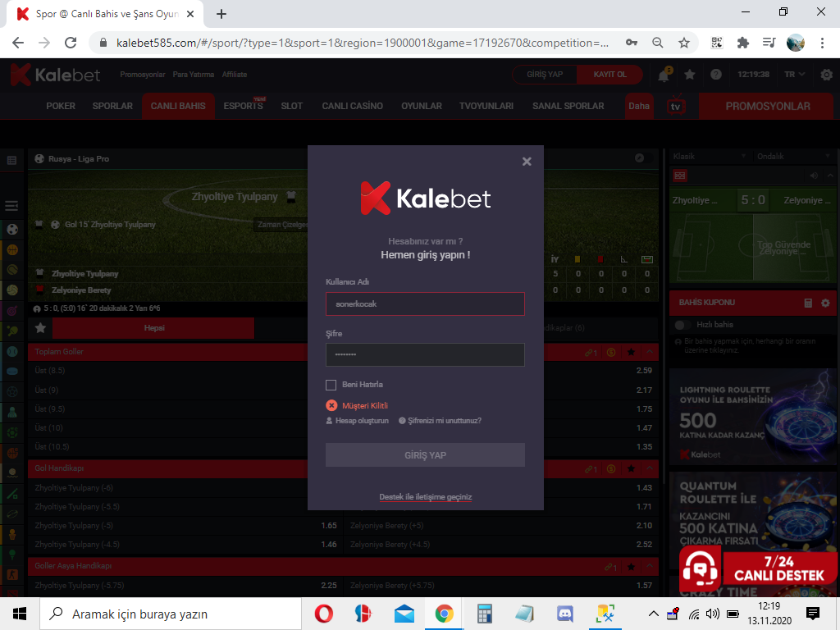Click the KAYIT OL button
840x630 pixels.
pos(609,75)
